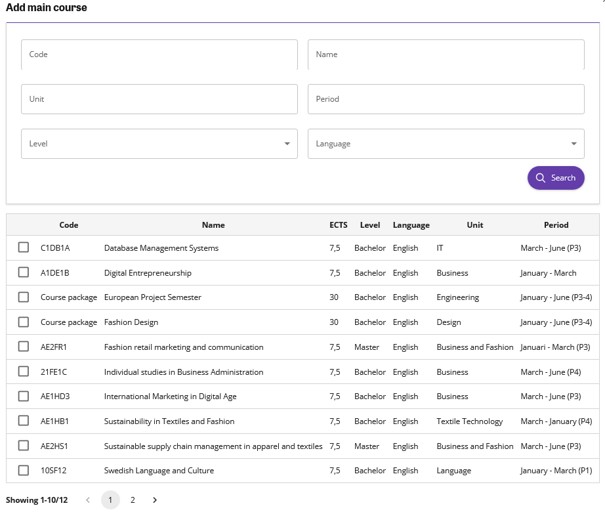Click the Language dropdown arrow
This screenshot has height=514, width=605.
[x=574, y=144]
